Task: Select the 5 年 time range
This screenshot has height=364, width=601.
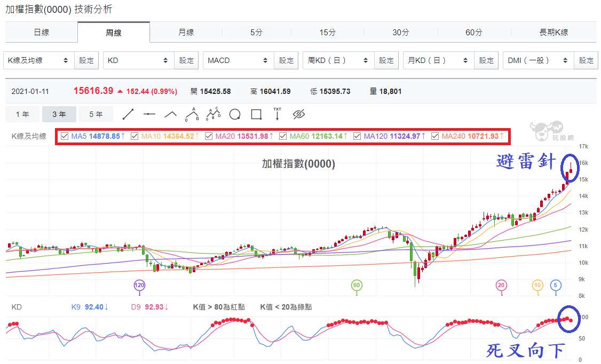Action: [96, 114]
